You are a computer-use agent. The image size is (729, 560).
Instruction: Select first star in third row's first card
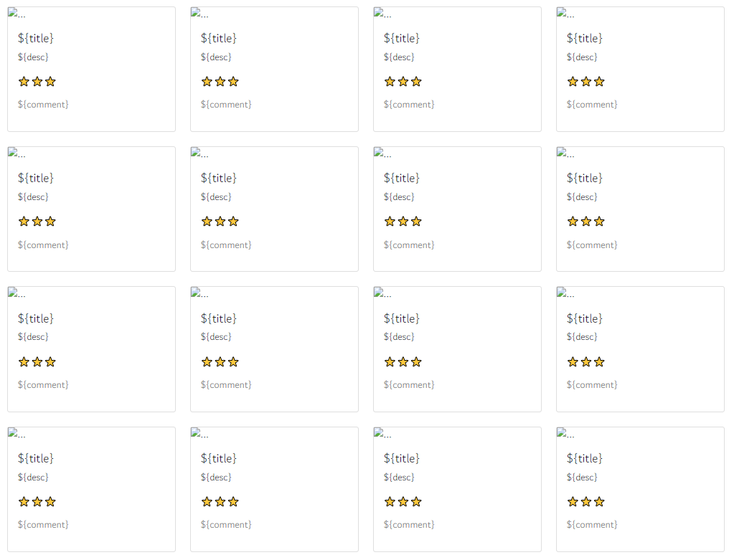tap(24, 362)
